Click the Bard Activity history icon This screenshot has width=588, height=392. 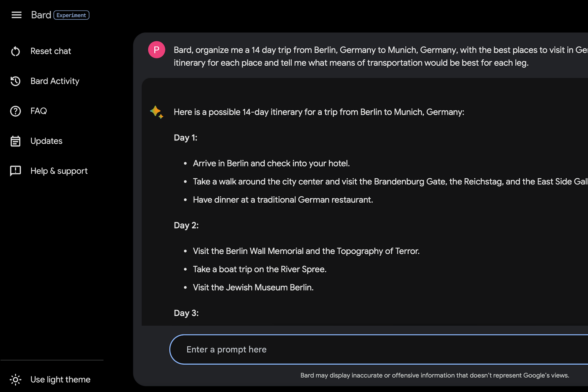point(15,81)
